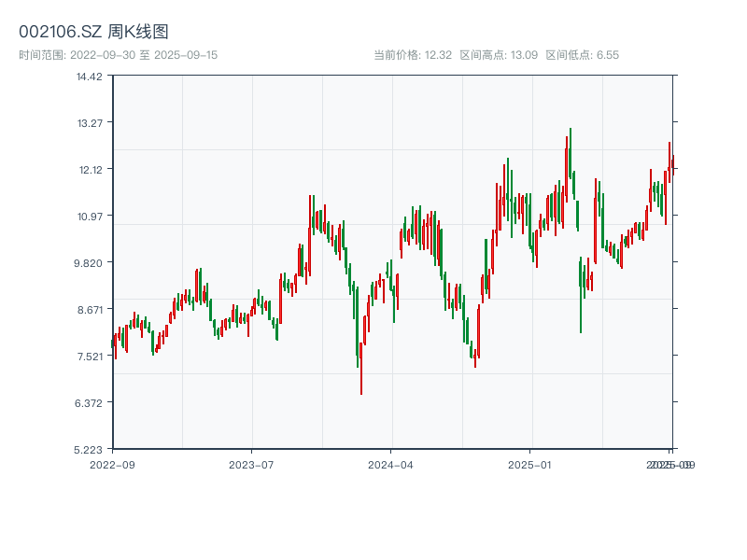Click the 13.27 y-axis price label
Image resolution: width=747 pixels, height=560 pixels.
(x=90, y=122)
